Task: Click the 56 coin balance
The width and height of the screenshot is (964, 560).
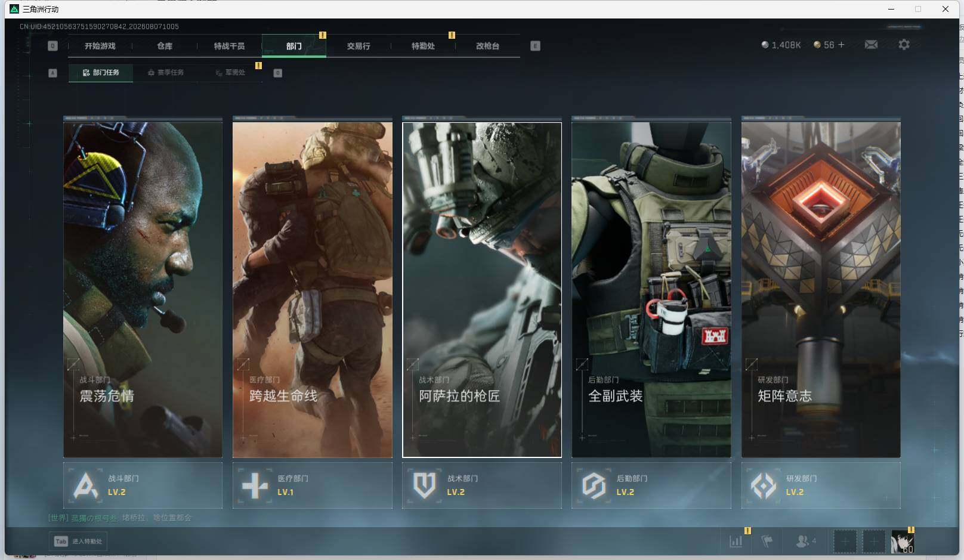Action: coord(824,45)
